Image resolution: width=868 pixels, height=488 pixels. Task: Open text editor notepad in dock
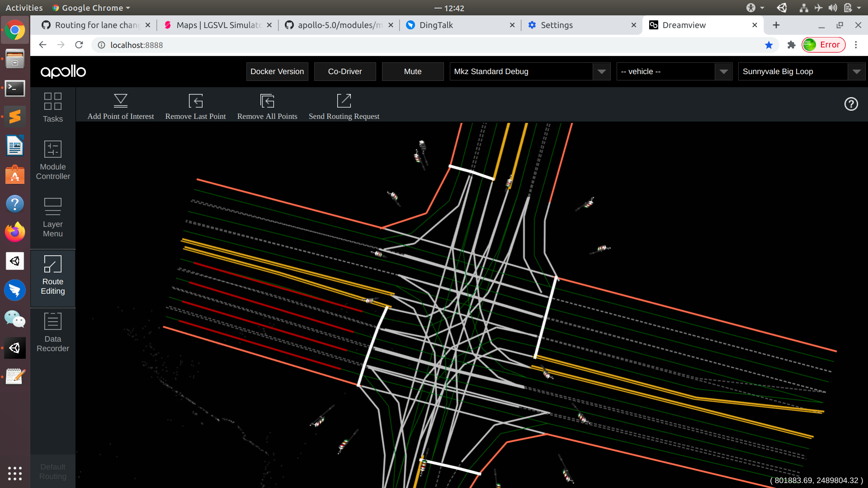pos(15,376)
